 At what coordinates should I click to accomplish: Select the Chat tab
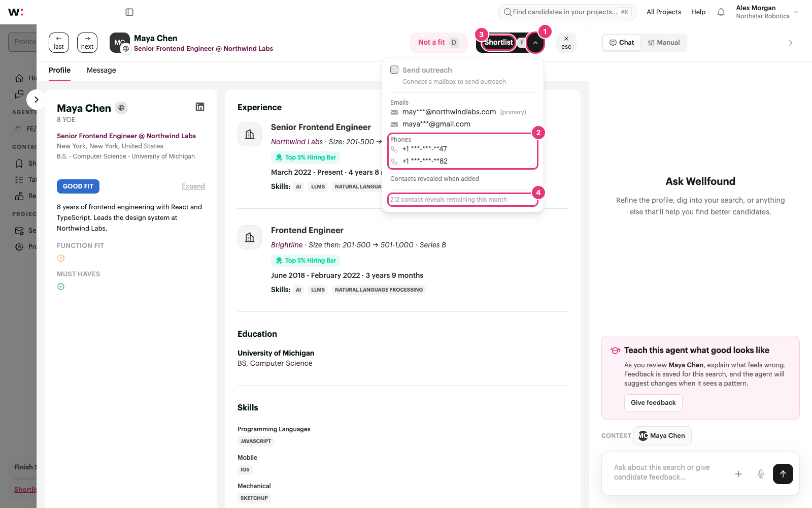coord(622,43)
